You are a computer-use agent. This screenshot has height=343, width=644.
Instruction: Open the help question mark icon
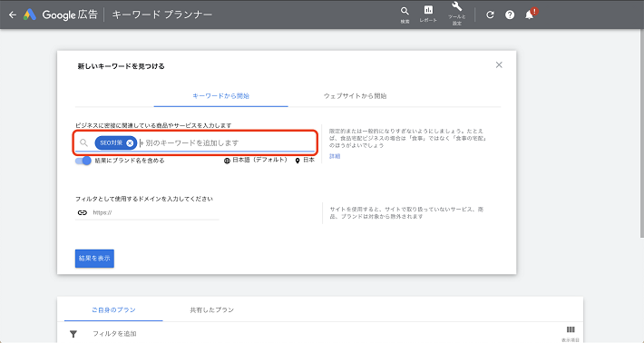(510, 15)
